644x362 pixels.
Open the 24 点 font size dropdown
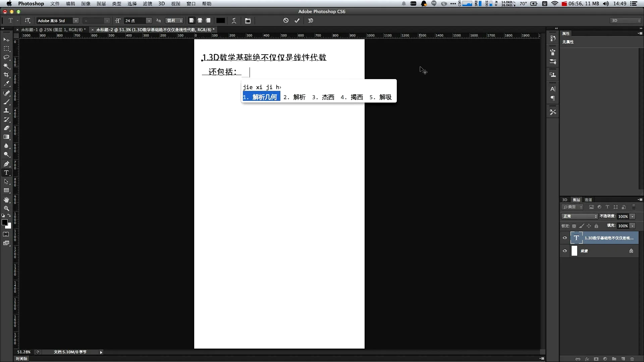149,21
